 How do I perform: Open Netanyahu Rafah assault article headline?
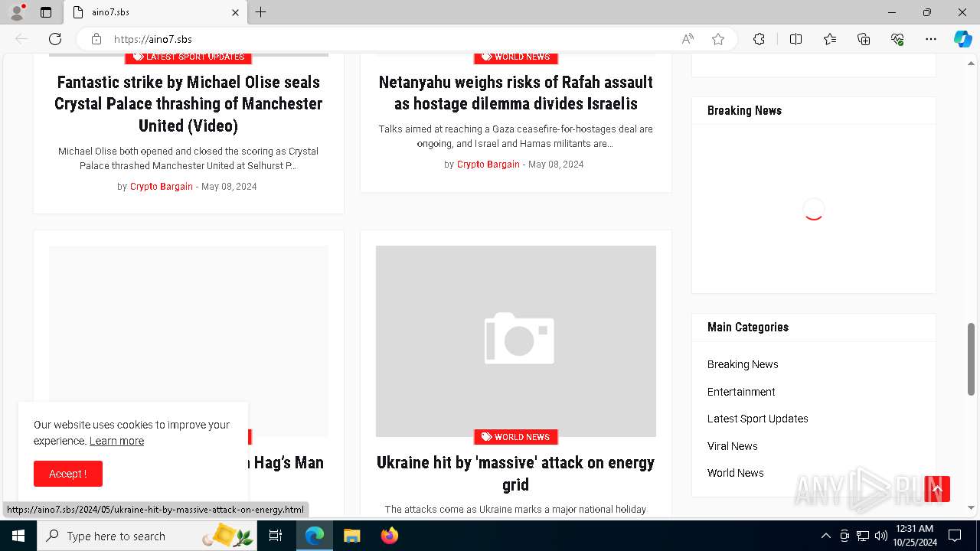tap(516, 93)
